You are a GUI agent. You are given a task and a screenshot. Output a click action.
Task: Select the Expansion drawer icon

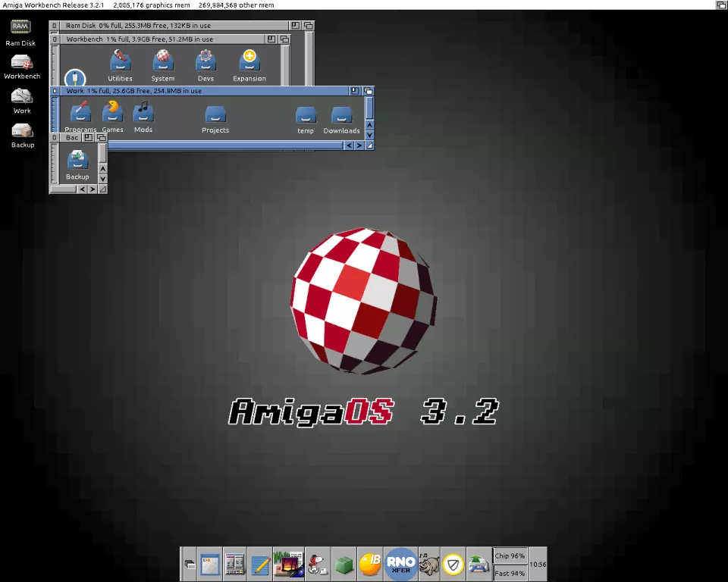point(249,61)
